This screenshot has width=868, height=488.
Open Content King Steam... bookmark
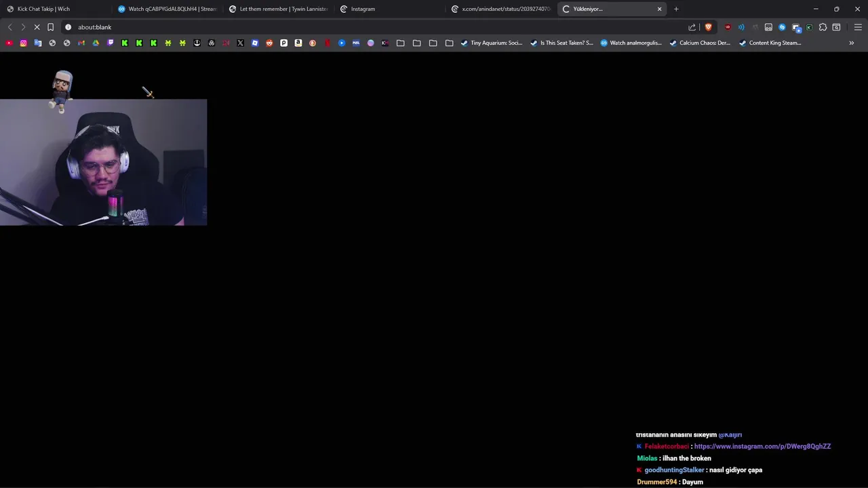[x=770, y=43]
